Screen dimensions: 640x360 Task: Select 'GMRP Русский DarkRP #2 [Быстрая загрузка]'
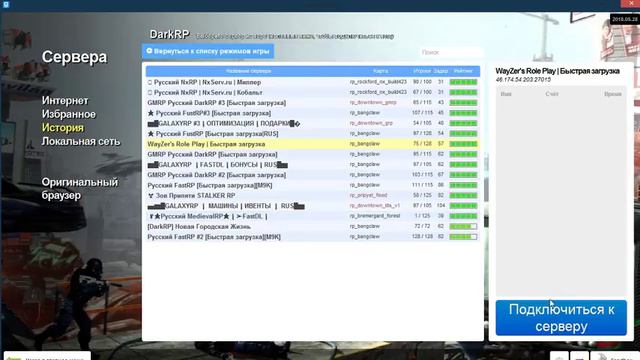coord(313,175)
